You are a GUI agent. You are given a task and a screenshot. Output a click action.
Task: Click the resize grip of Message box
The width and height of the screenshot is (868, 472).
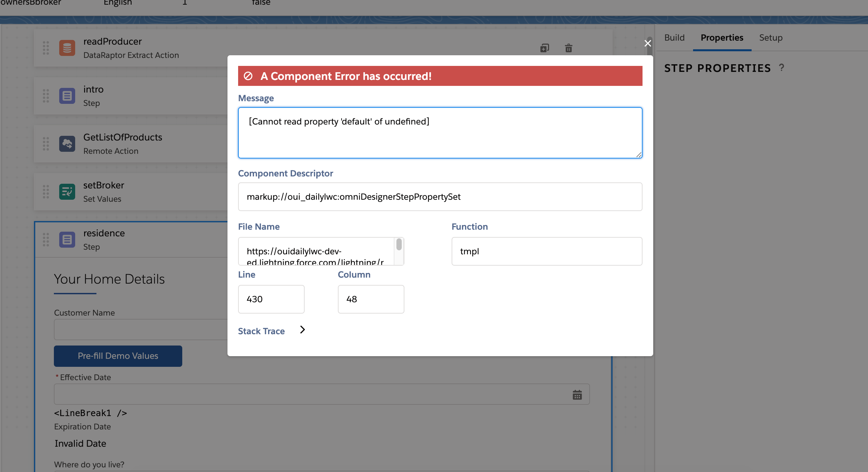[639, 155]
